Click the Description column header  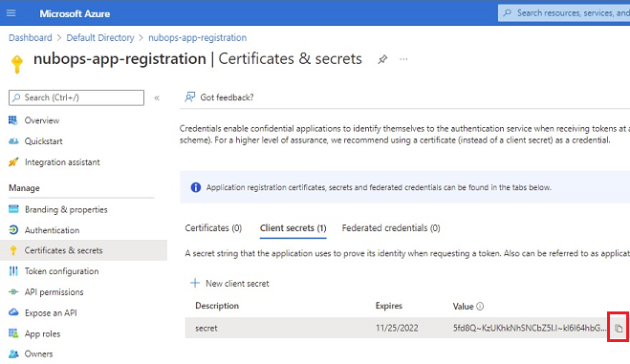coord(217,306)
